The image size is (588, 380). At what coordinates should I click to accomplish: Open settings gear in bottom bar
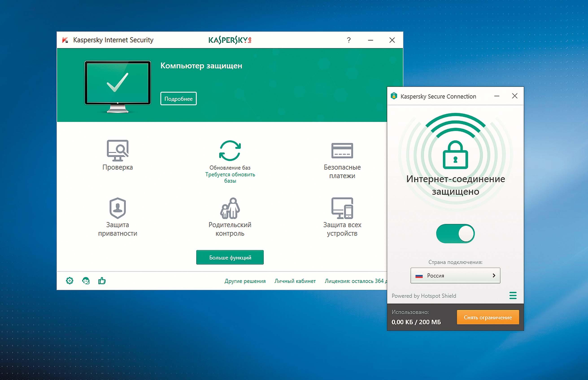[x=70, y=281]
